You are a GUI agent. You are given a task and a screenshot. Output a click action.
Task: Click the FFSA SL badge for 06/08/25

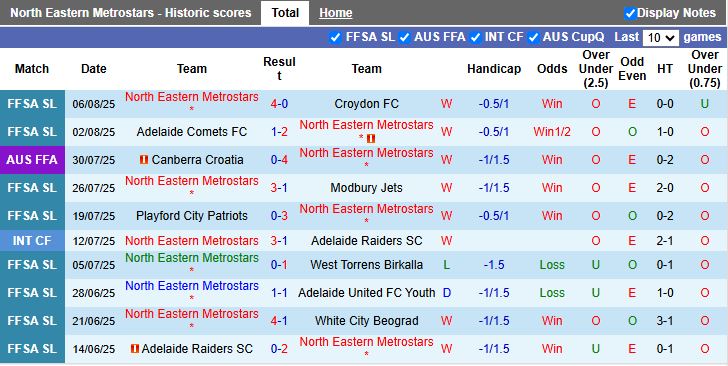[32, 104]
